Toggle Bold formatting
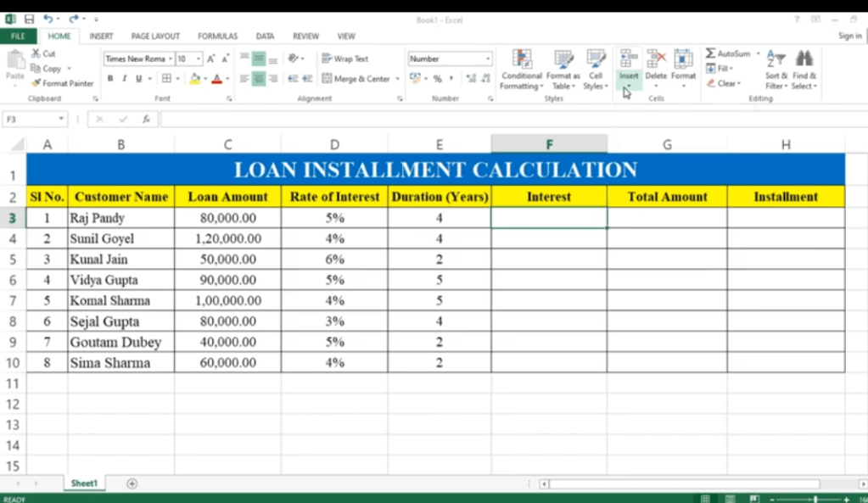The image size is (868, 503). (x=110, y=79)
